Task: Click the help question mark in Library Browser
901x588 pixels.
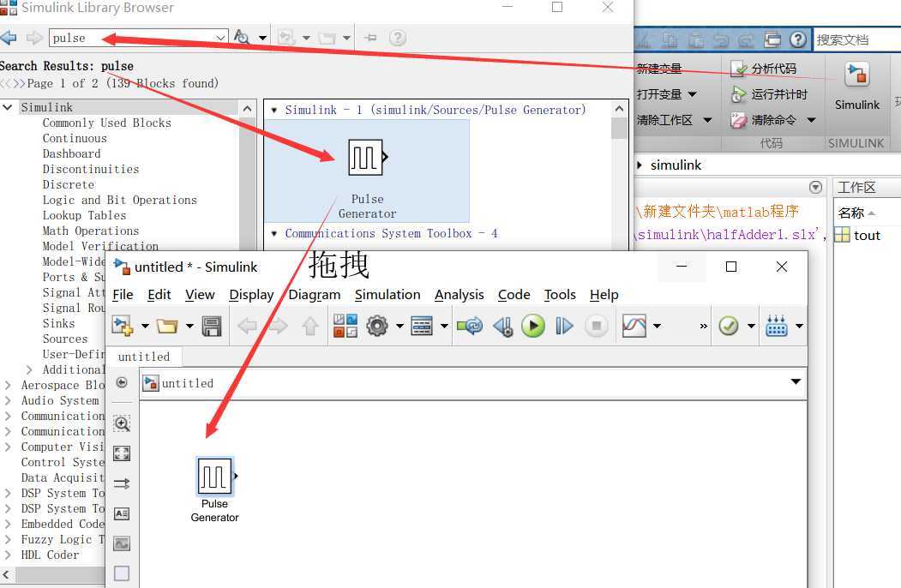Action: click(398, 38)
